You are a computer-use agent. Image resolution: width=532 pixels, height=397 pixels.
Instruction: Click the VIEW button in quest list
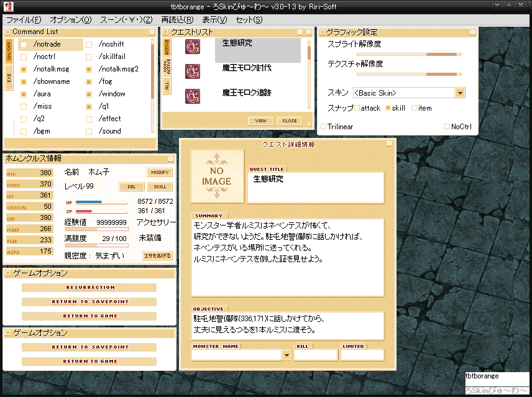point(260,121)
